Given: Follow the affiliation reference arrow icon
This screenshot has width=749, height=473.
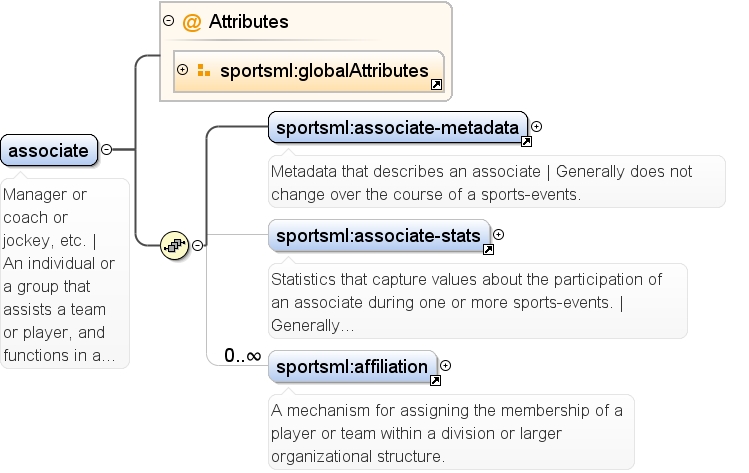Looking at the screenshot, I should 435,380.
